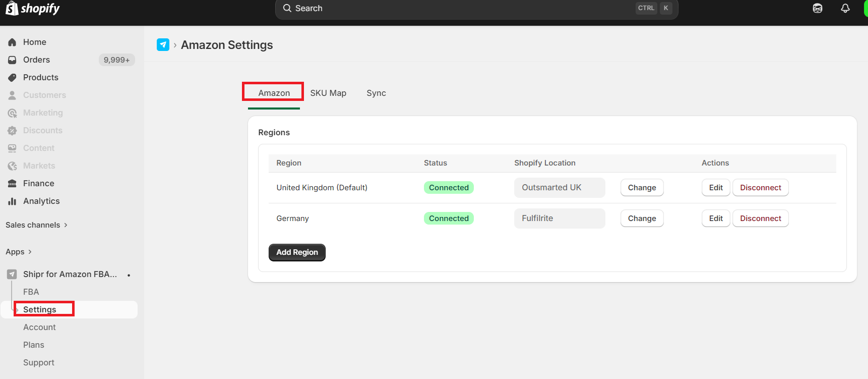868x379 pixels.
Task: Click the Products tag icon
Action: tap(12, 78)
